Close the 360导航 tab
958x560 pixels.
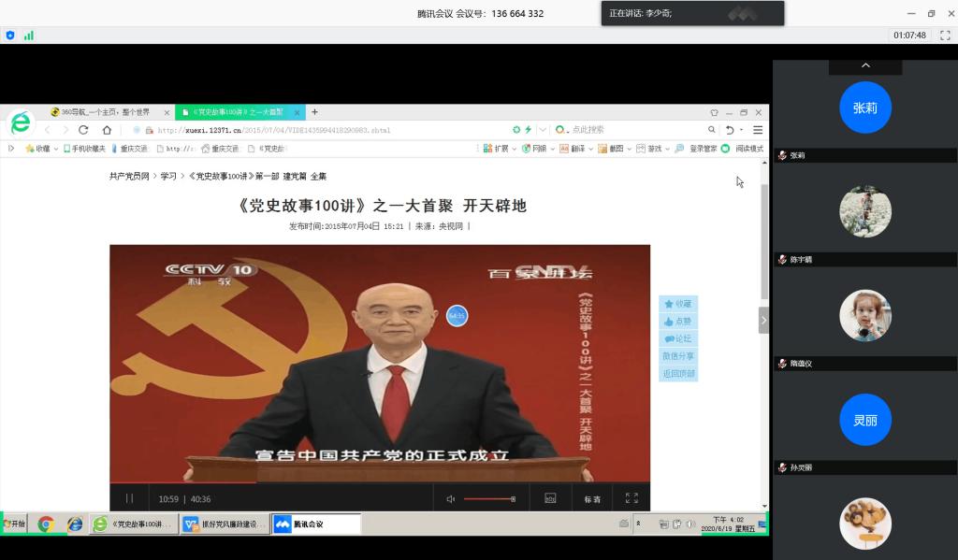[167, 113]
